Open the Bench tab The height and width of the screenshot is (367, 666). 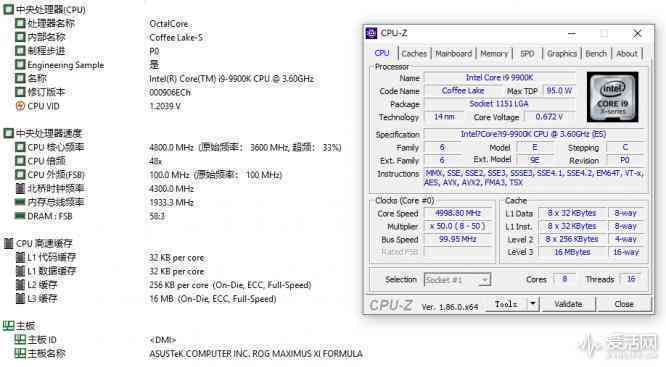coord(596,54)
